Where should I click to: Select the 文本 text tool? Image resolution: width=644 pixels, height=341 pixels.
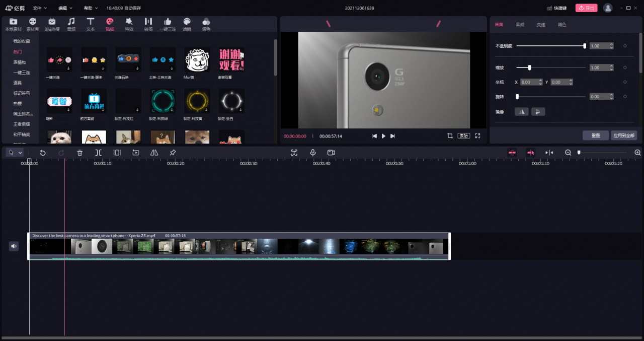click(x=91, y=23)
